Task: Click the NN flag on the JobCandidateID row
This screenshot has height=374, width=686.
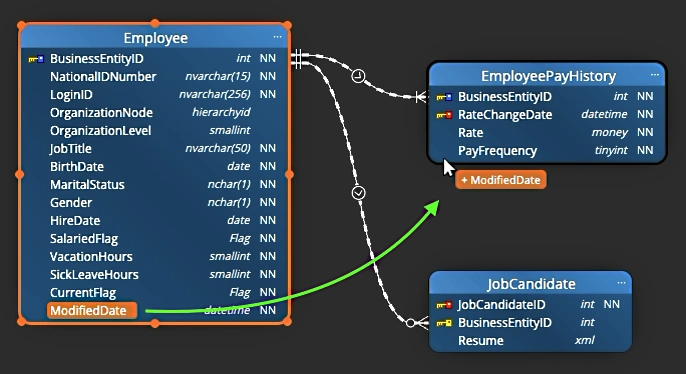Action: point(612,304)
